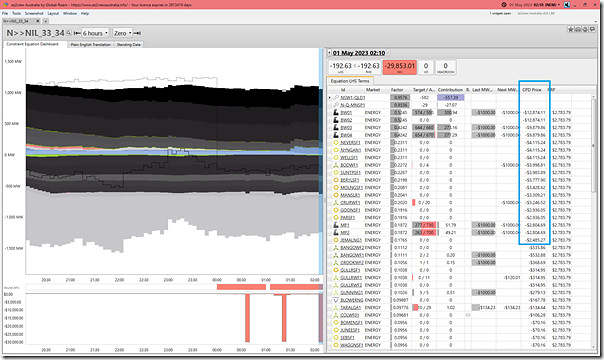Image resolution: width=604 pixels, height=360 pixels.
Task: Jump to the latest interval with the right skip arrow
Action: pyautogui.click(x=137, y=33)
